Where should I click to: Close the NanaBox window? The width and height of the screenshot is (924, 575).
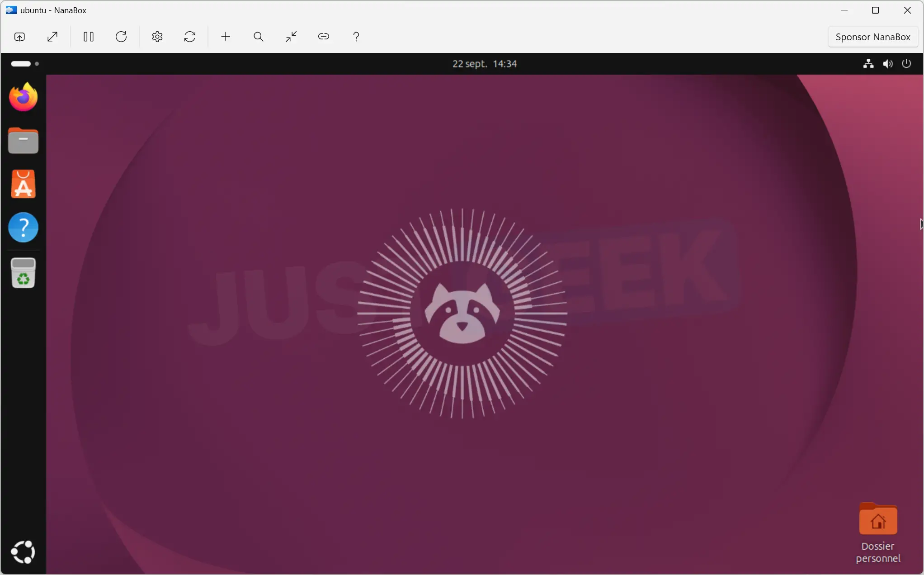(x=907, y=10)
